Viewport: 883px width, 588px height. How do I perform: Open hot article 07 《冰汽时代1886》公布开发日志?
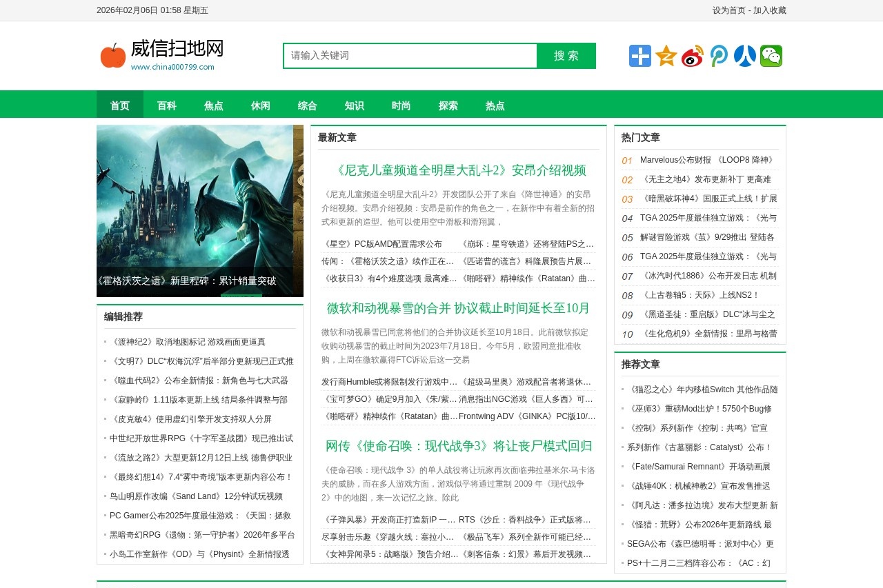click(708, 276)
